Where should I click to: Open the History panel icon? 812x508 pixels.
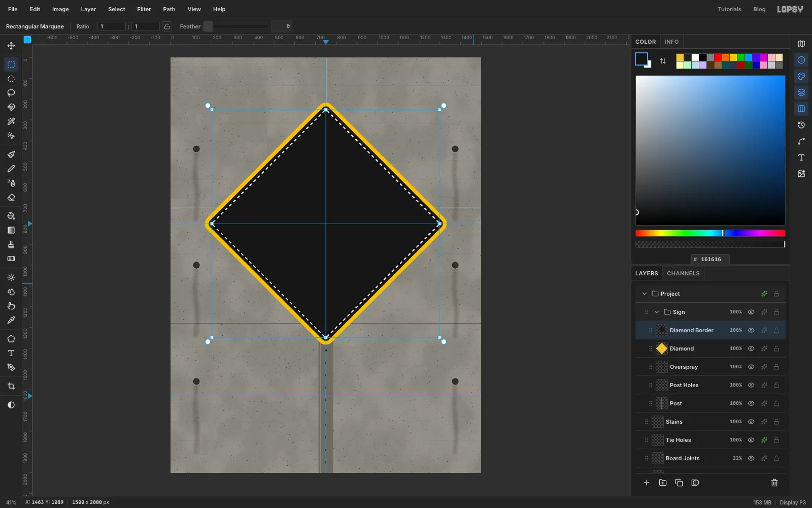coord(801,125)
